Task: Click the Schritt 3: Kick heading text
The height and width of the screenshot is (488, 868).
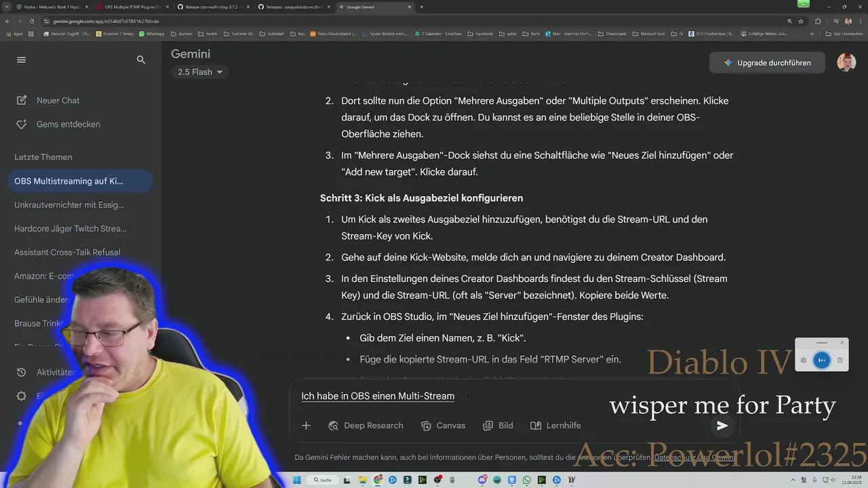Action: (421, 198)
